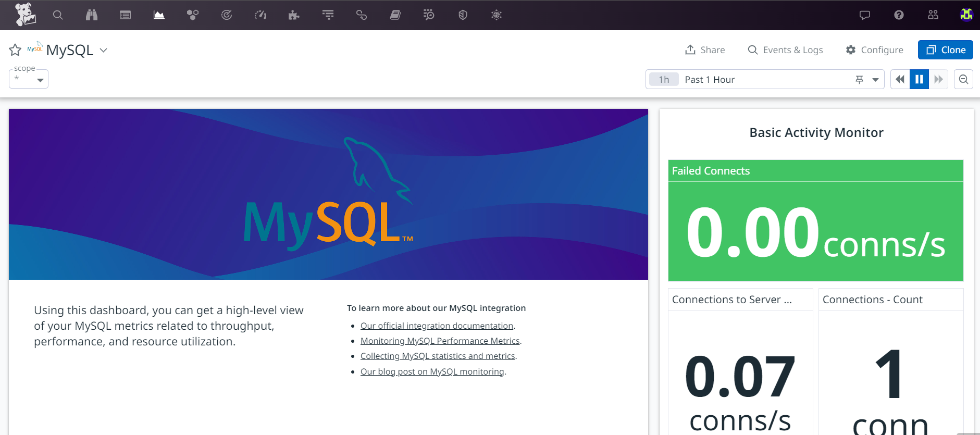This screenshot has height=435, width=980.
Task: Click 'To learn more about our MySQL integration'
Action: (x=437, y=308)
